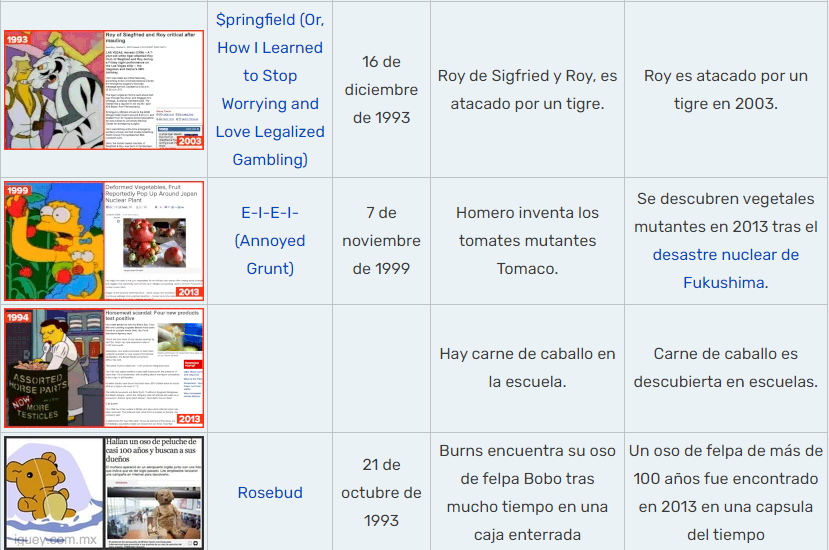Screen dimensions: 829x550
Task: Open the $pringfield legalized gambling episode link
Action: 270,89
